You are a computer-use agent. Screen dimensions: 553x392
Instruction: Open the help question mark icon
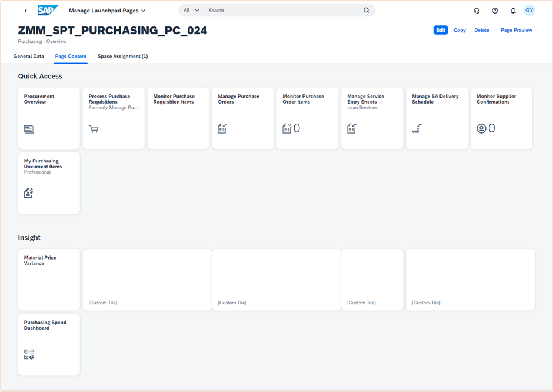(495, 11)
